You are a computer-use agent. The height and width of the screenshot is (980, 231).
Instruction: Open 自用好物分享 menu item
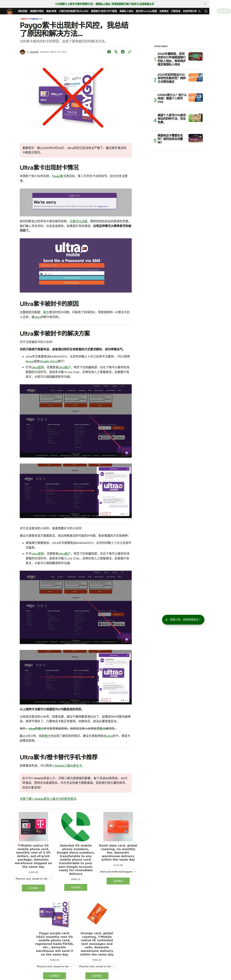tap(190, 11)
